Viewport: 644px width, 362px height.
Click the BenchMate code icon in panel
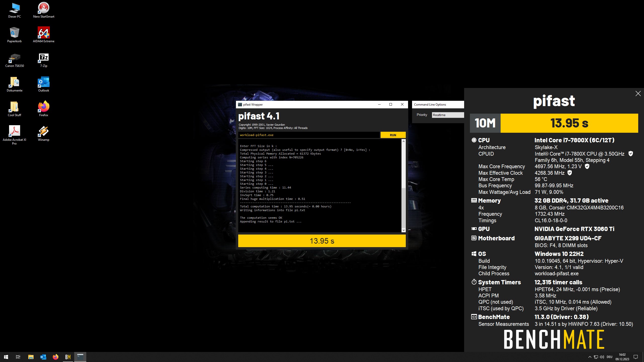(x=474, y=317)
